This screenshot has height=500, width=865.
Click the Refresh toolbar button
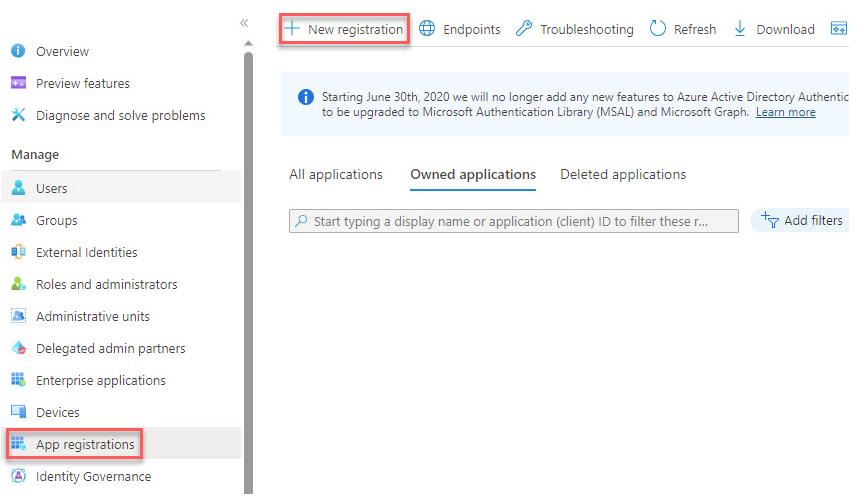pyautogui.click(x=683, y=29)
